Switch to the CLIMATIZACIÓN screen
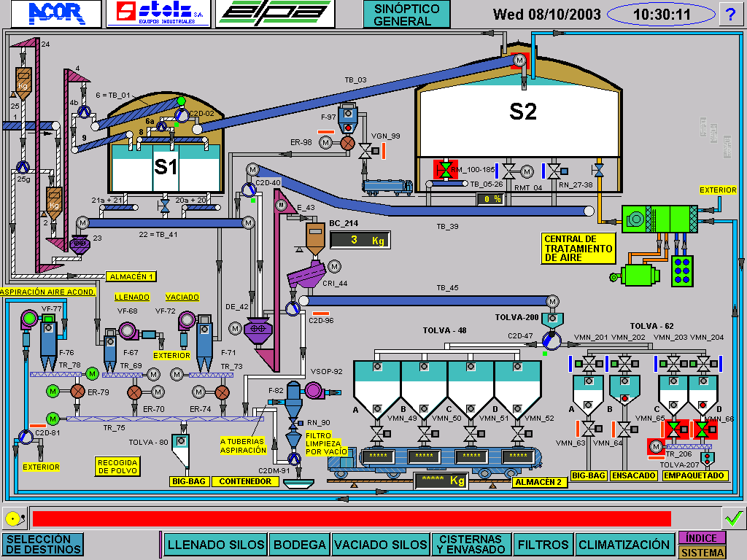Viewport: 747px width, 560px height. [x=624, y=544]
